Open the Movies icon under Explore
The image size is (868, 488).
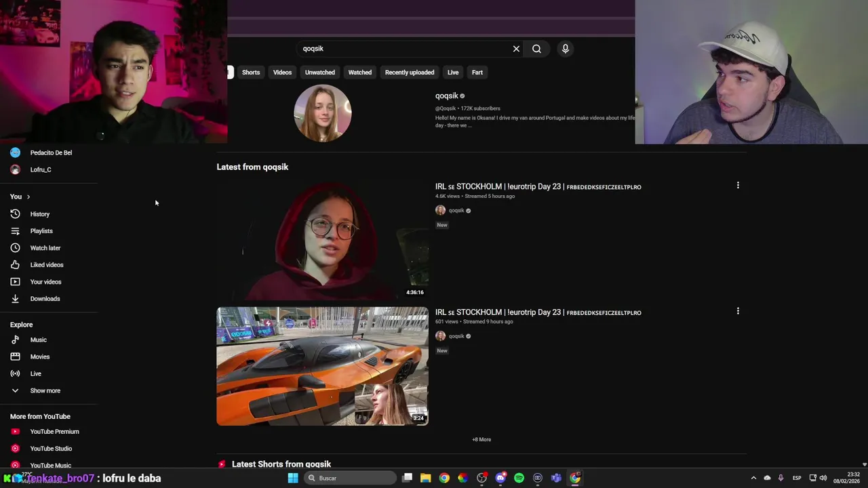tap(15, 357)
